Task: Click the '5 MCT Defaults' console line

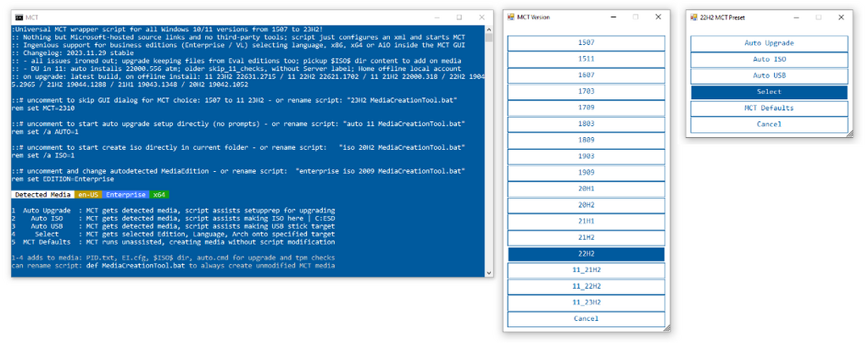Action: (x=173, y=241)
